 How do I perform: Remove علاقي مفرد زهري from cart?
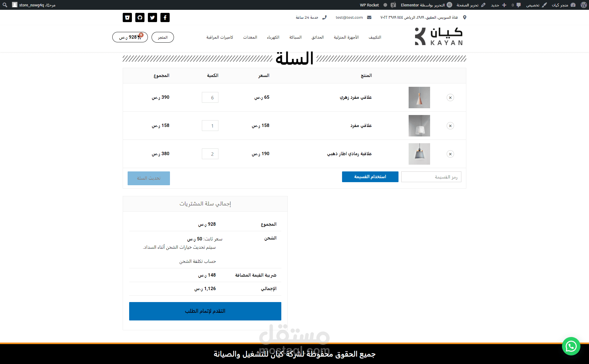point(450,98)
